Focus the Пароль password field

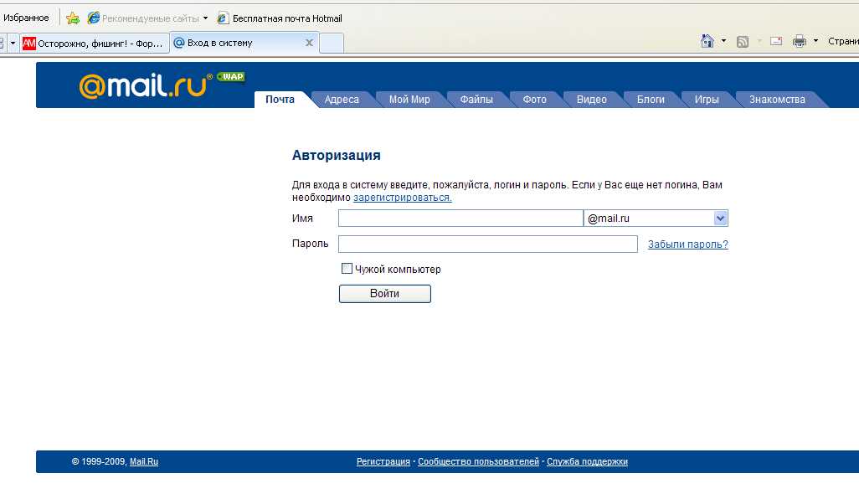pyautogui.click(x=488, y=244)
